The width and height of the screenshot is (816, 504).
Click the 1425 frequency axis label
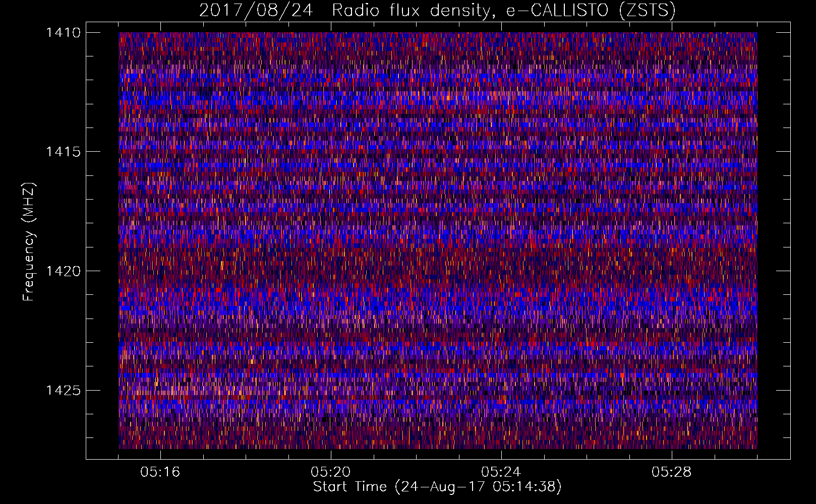tap(63, 390)
